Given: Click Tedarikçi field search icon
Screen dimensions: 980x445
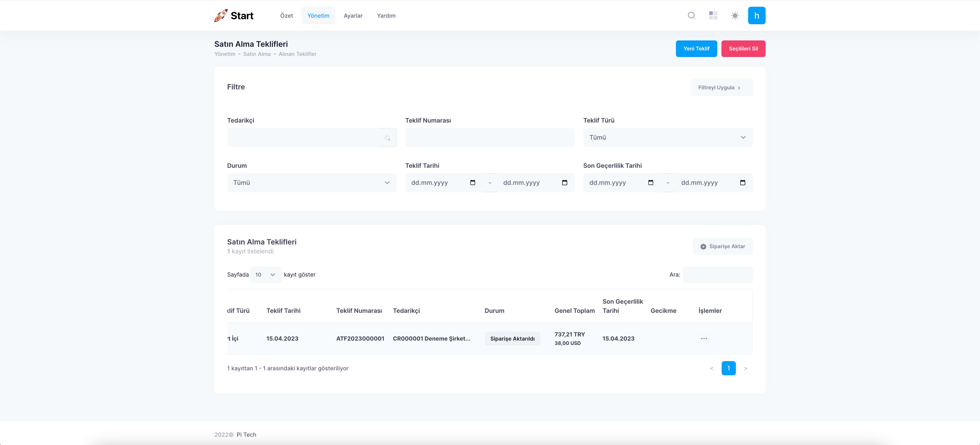Looking at the screenshot, I should point(387,138).
